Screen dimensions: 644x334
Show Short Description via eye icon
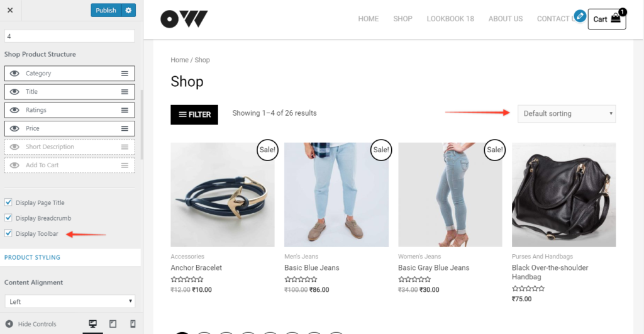[14, 147]
